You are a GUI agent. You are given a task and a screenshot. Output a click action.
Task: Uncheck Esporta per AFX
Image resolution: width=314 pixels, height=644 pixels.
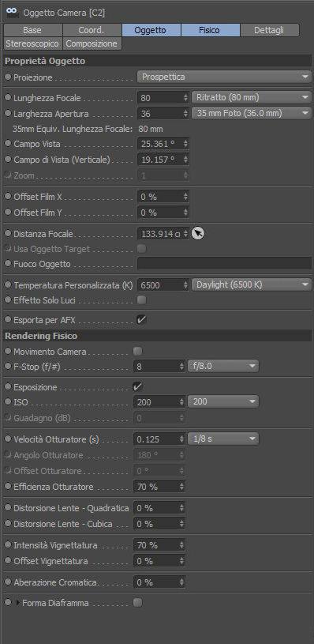pyautogui.click(x=141, y=319)
